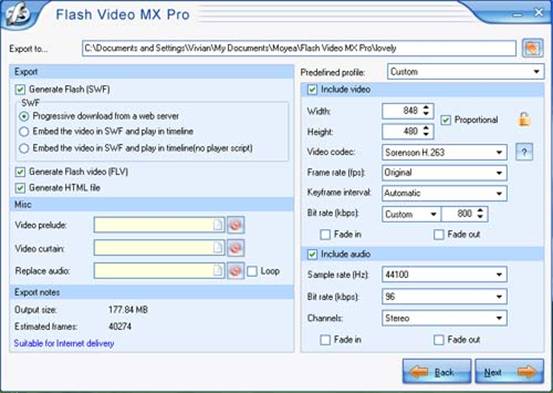
Task: Uncheck the Proportional checkbox
Action: [446, 120]
